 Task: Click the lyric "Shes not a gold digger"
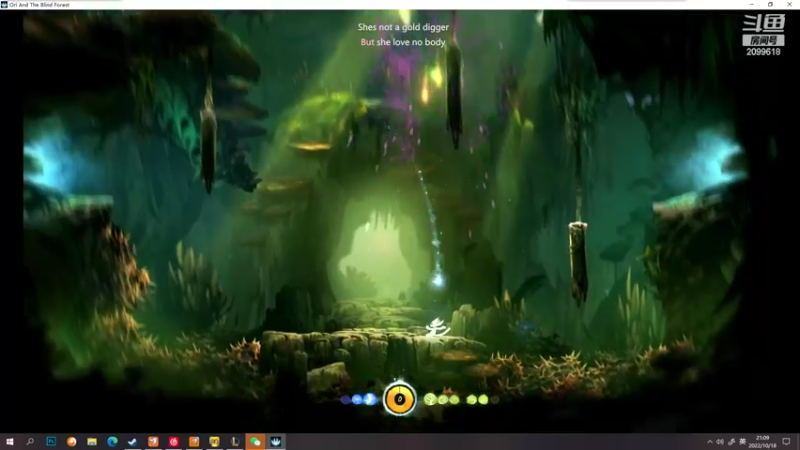[x=403, y=27]
